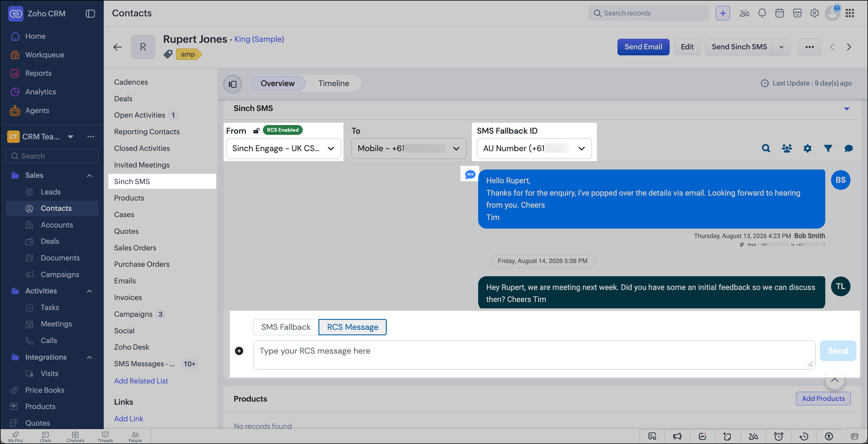868x444 pixels.
Task: Click the Zoho CRM logo icon
Action: (15, 13)
